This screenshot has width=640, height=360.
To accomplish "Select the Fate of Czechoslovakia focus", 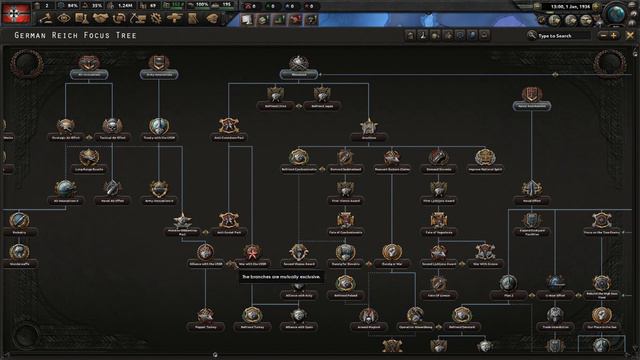I will (x=345, y=225).
